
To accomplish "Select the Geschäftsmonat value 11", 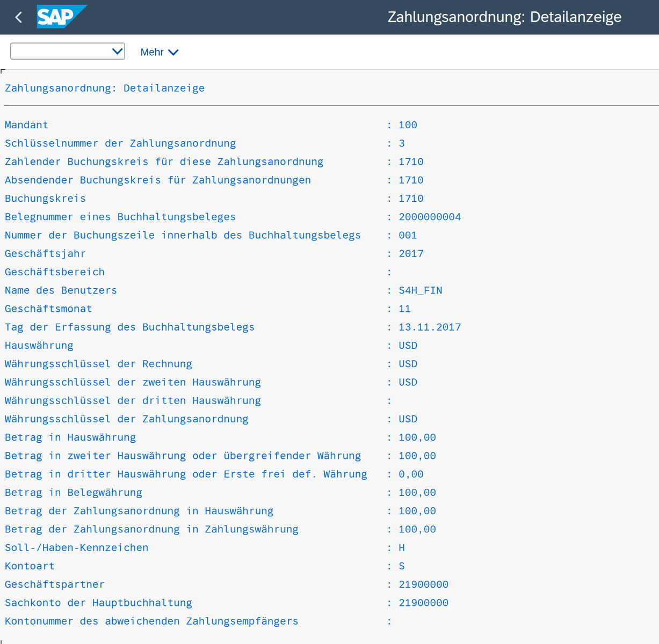I will point(404,309).
